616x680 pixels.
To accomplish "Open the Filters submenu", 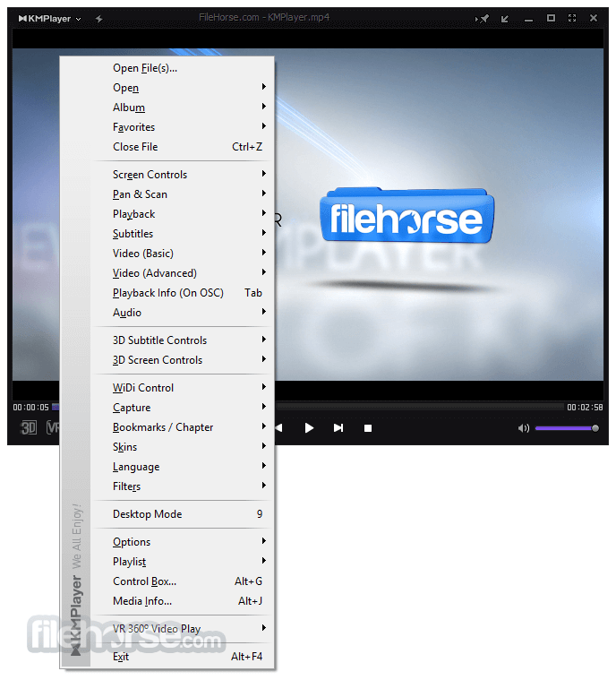I will (x=183, y=486).
